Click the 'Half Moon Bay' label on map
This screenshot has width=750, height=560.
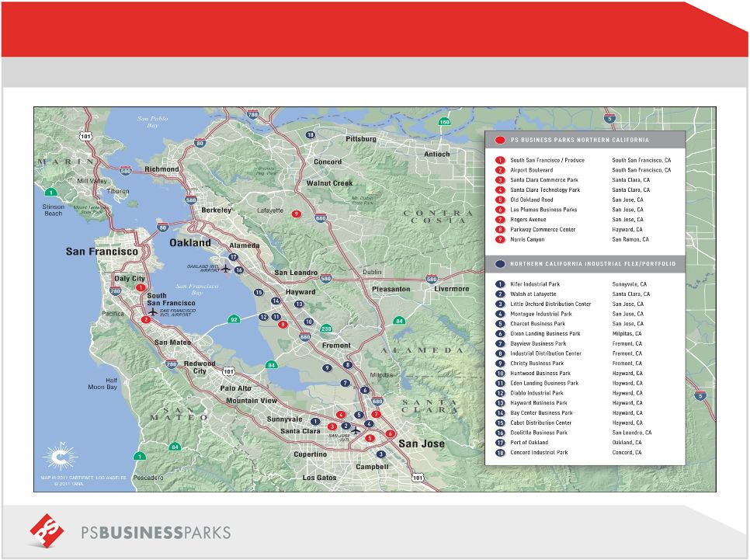coord(102,384)
